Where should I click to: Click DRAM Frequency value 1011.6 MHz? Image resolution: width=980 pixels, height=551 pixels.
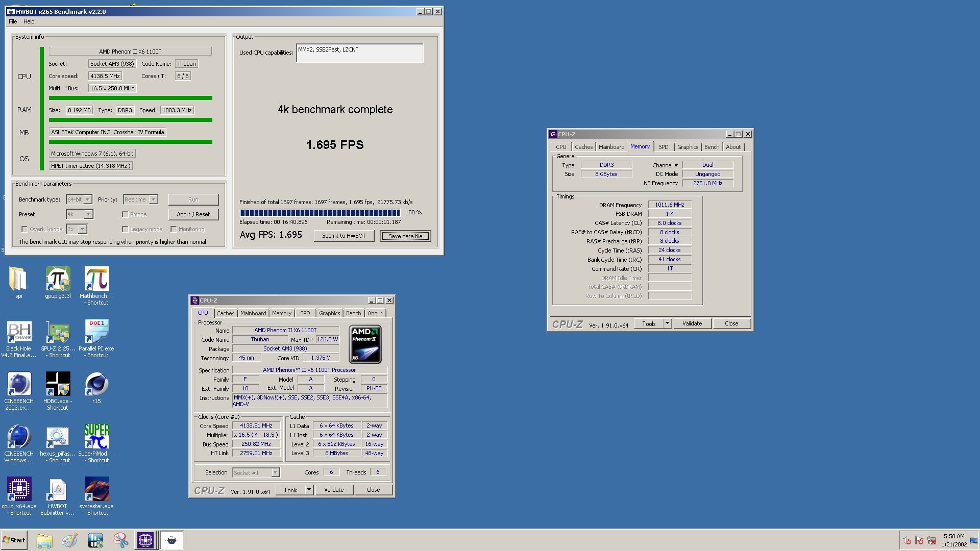(x=670, y=205)
